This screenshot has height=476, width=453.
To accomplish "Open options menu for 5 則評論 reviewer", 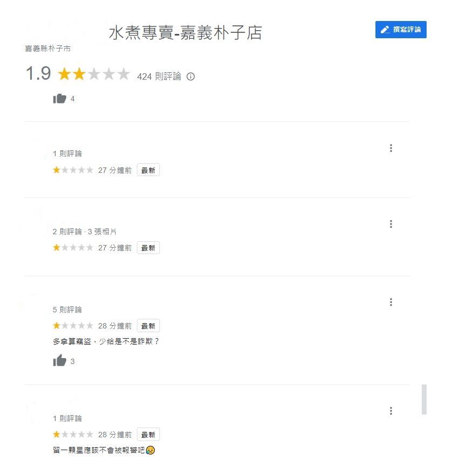I will 391,302.
